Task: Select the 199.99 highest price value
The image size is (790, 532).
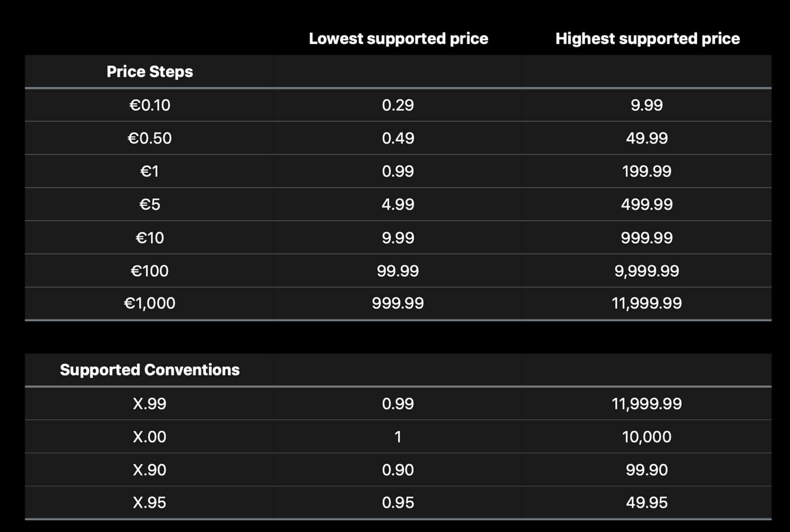Action: pos(646,171)
